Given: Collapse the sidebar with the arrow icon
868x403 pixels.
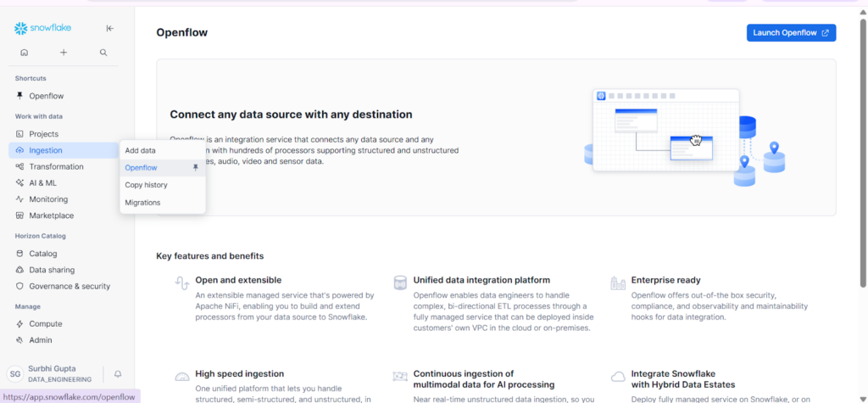Looking at the screenshot, I should [109, 28].
